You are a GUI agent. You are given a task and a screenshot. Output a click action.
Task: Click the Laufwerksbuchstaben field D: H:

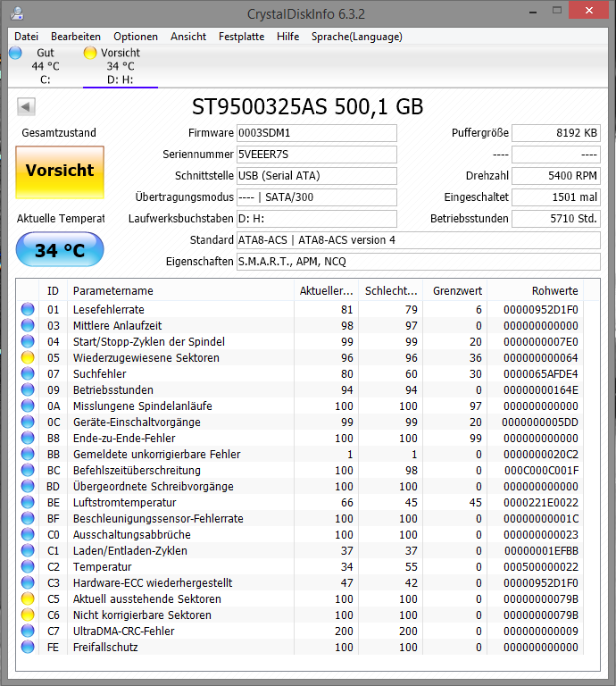pyautogui.click(x=317, y=219)
